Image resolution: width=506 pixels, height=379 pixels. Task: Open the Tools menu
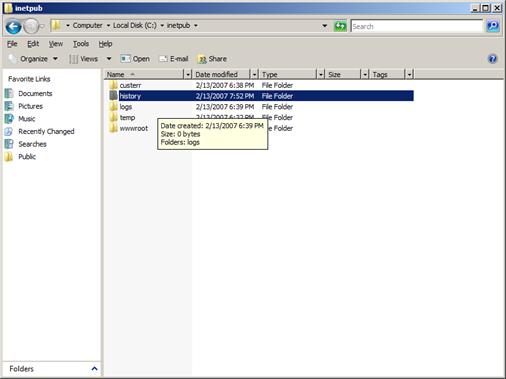tap(81, 44)
